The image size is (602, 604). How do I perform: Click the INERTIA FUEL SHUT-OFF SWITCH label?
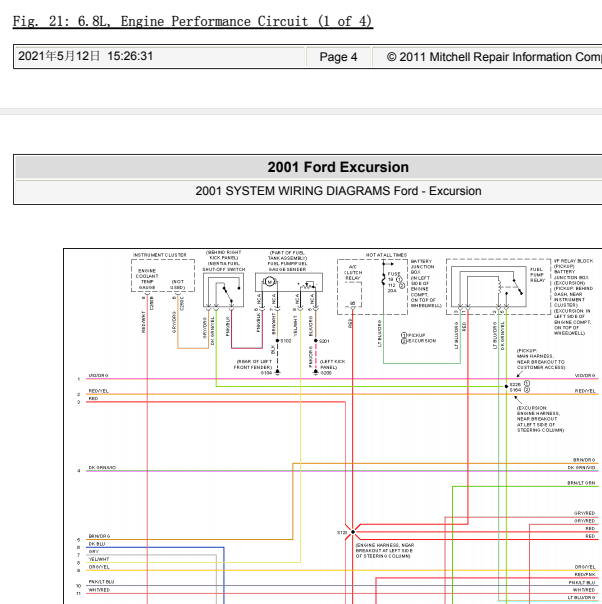tap(224, 266)
